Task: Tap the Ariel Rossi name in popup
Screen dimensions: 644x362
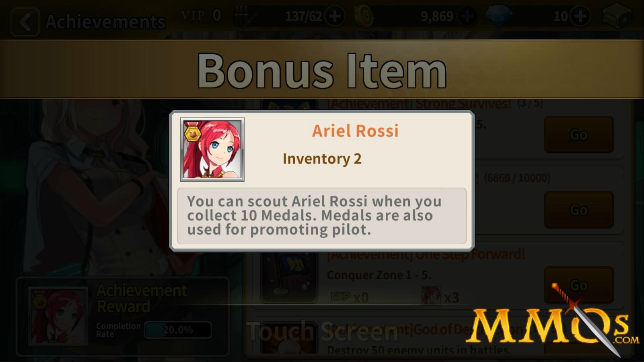Action: [355, 131]
